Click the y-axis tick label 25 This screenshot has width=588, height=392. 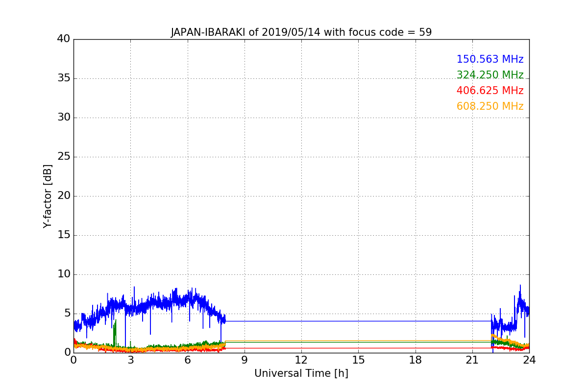[64, 157]
